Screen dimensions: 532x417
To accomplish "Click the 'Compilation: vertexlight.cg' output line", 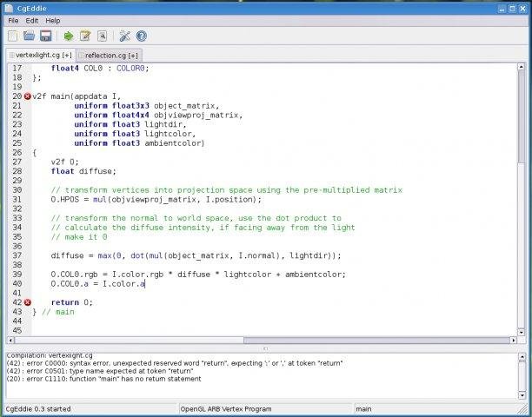I will click(50, 355).
